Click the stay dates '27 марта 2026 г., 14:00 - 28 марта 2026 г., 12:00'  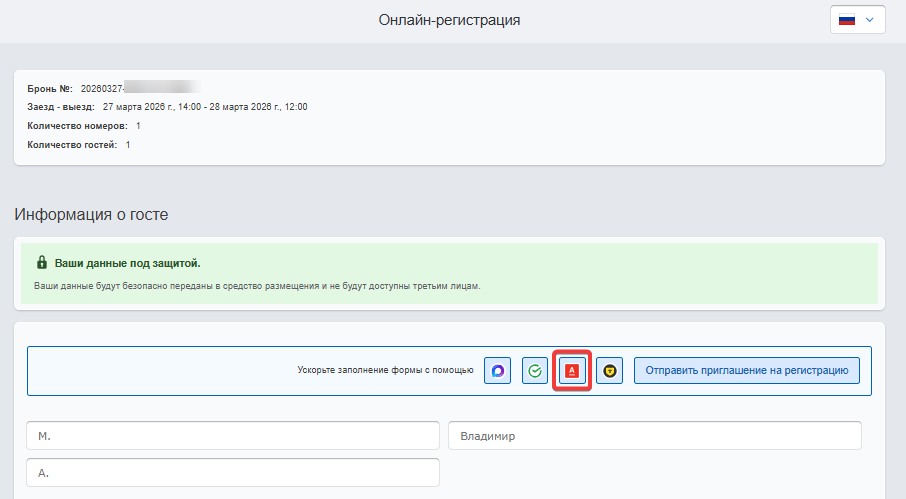tap(205, 107)
